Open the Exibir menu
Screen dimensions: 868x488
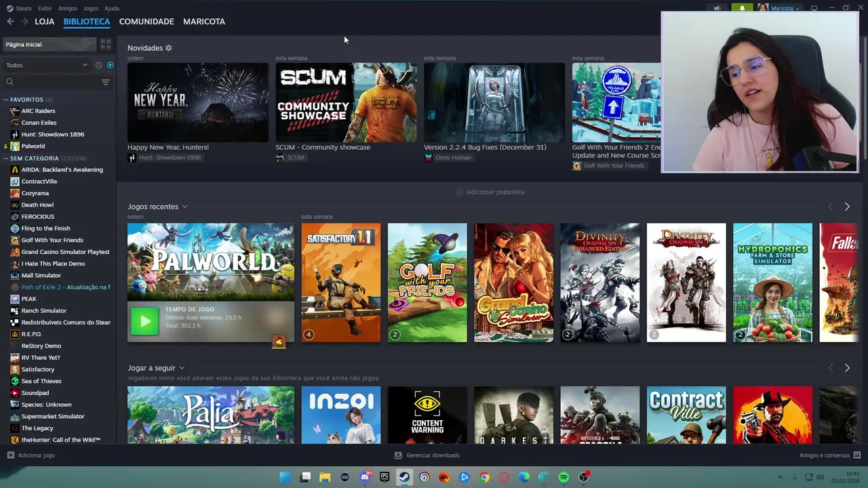[45, 8]
